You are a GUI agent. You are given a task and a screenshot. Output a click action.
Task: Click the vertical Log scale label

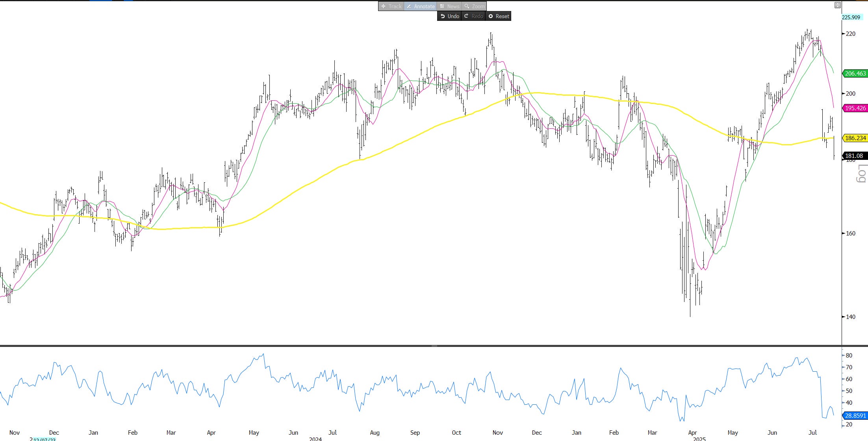(862, 174)
